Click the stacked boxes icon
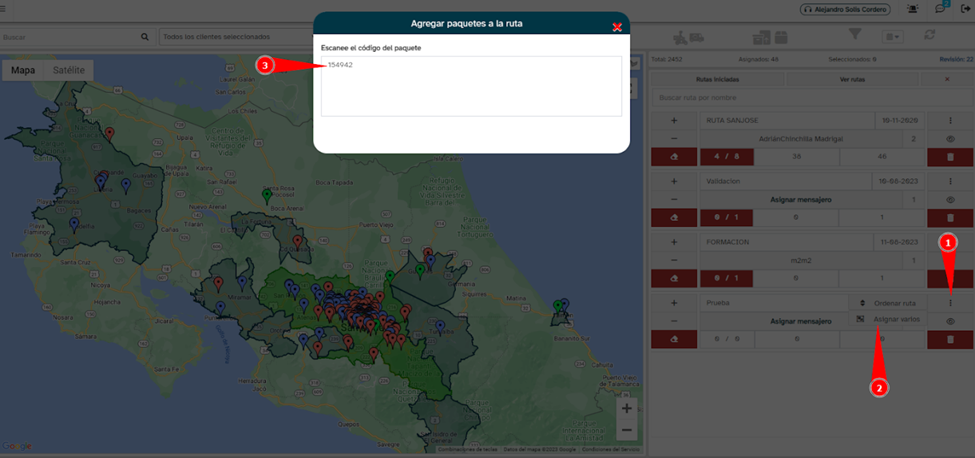The height and width of the screenshot is (458, 975). tap(761, 38)
